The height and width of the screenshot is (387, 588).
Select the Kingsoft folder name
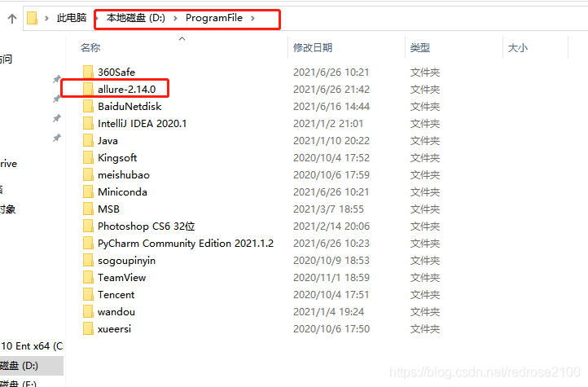[x=117, y=158]
